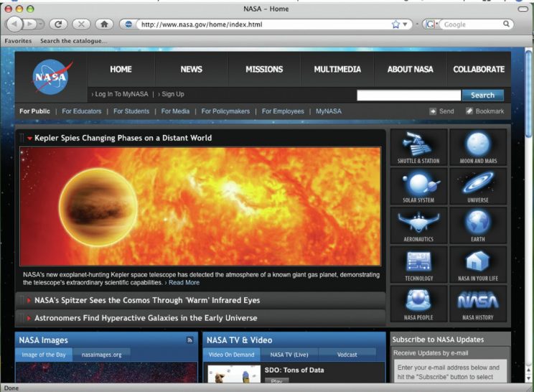
Task: Switch to the NASA TV (Live) tab
Action: [289, 355]
